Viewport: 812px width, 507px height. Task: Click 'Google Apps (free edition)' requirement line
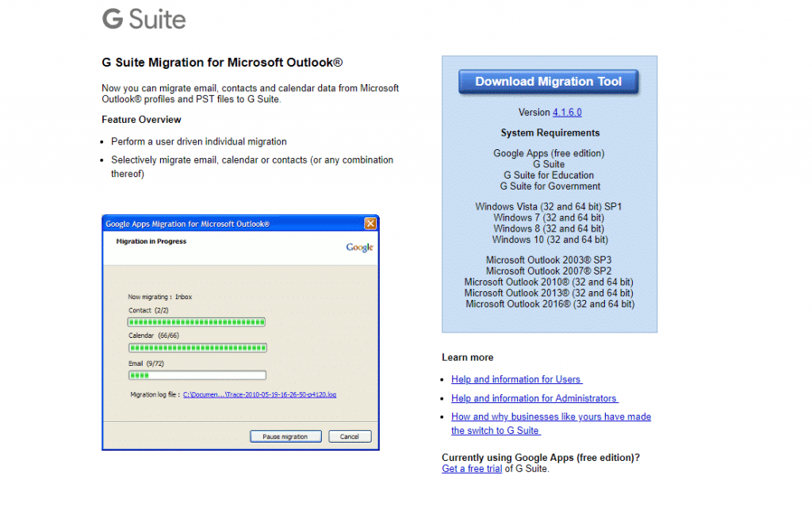tap(549, 153)
